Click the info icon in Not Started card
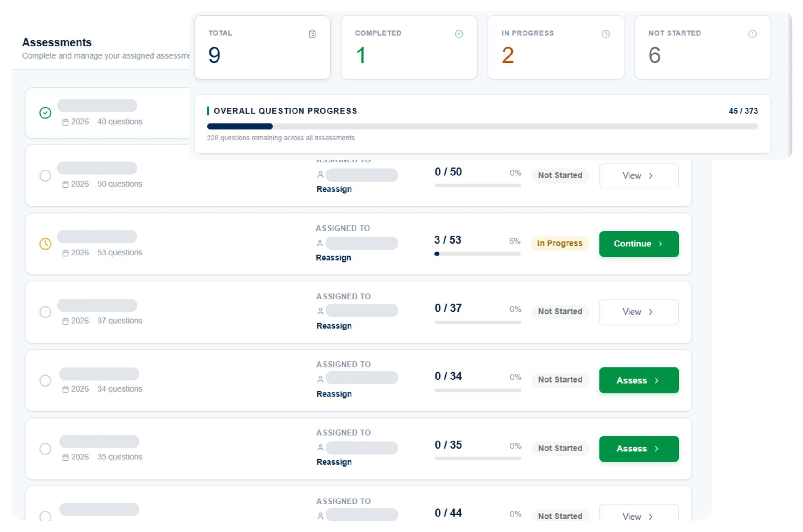The image size is (803, 532). pyautogui.click(x=752, y=34)
